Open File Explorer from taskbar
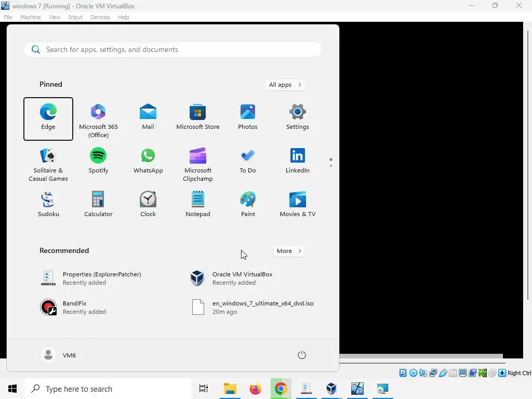This screenshot has width=532, height=399. 230,389
